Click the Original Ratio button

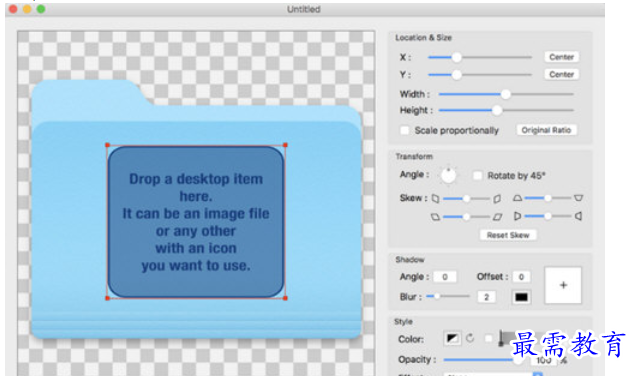tap(546, 130)
